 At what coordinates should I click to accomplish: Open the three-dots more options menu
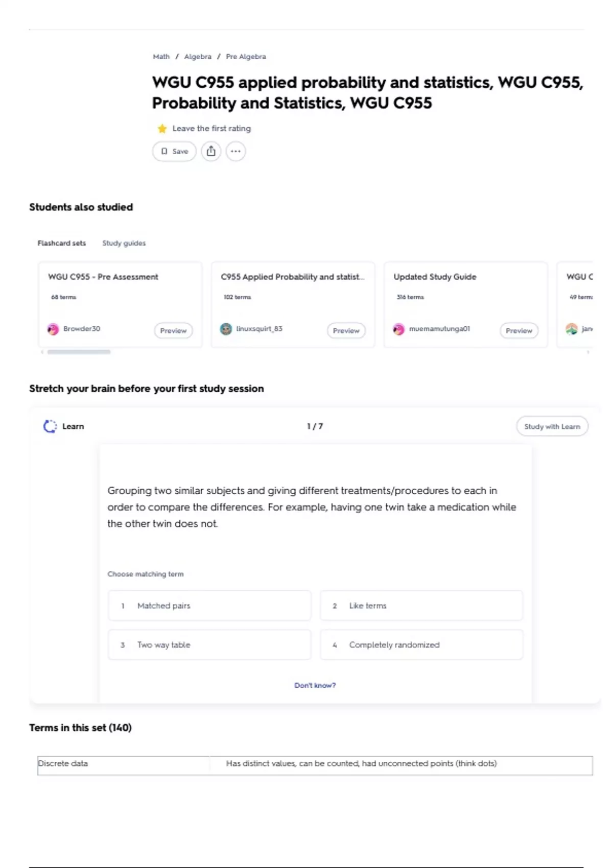(x=235, y=151)
